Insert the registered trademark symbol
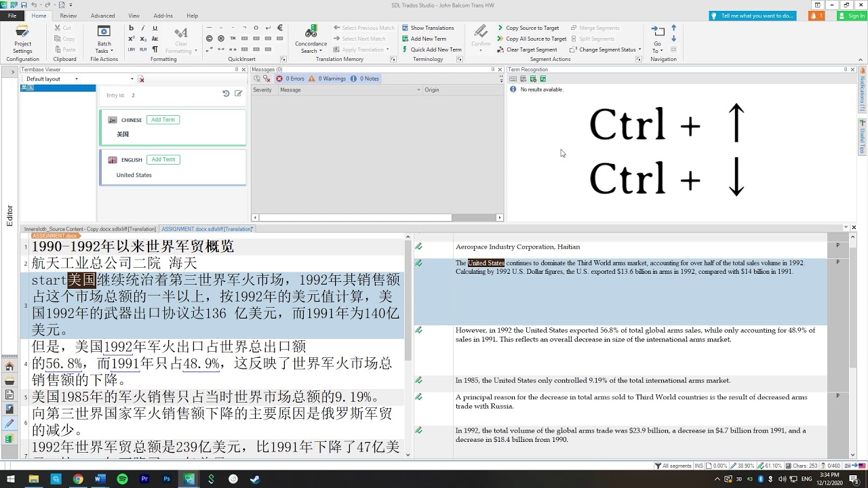The image size is (868, 488). click(x=221, y=39)
